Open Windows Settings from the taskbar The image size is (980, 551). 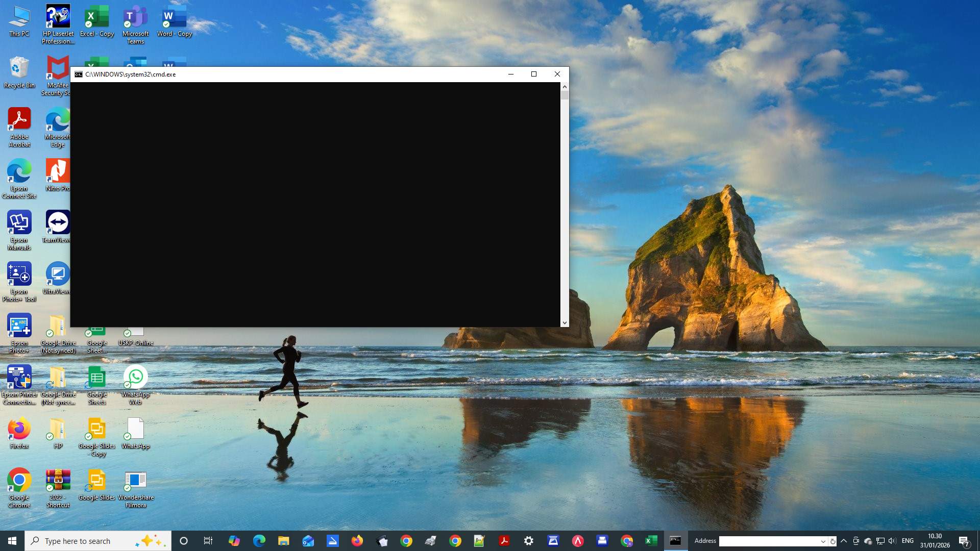coord(529,540)
